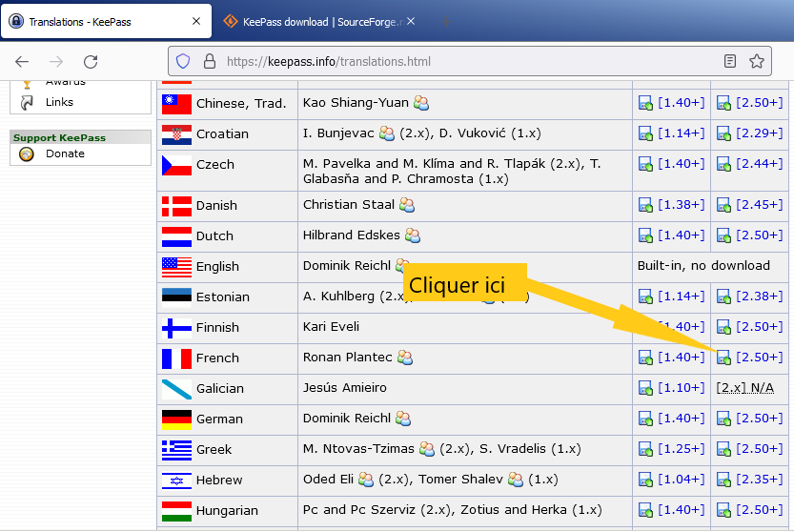
Task: Click contact icon next to I. Bunjevac
Action: pyautogui.click(x=386, y=133)
